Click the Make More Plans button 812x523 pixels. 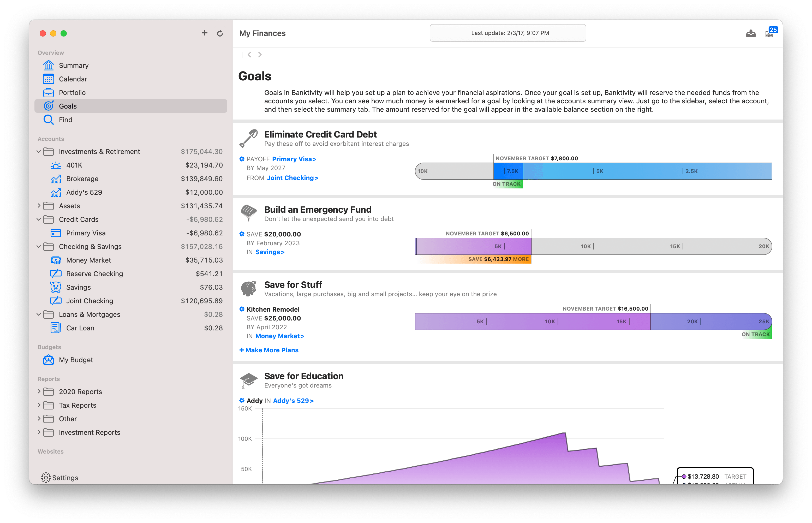[x=269, y=350]
